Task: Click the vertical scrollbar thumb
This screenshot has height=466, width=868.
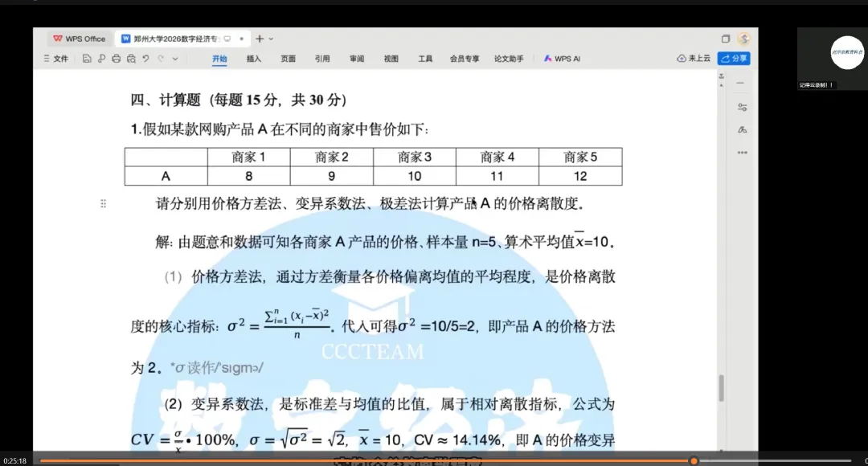Action: click(721, 387)
